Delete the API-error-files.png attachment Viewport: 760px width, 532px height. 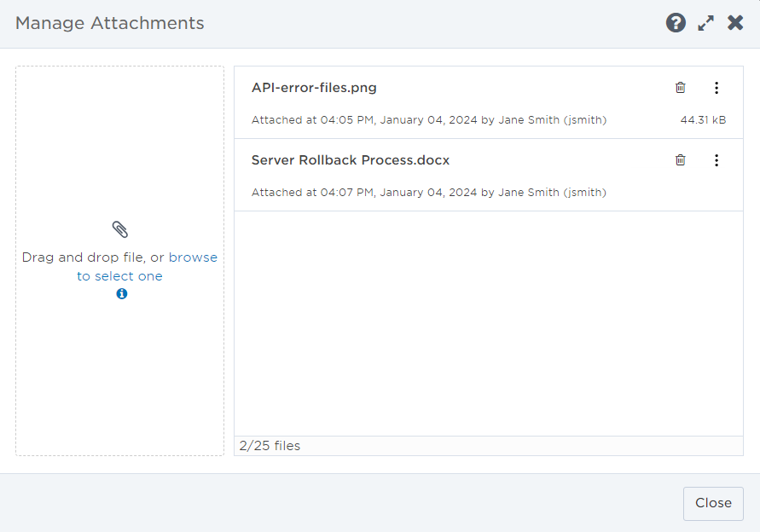tap(680, 88)
